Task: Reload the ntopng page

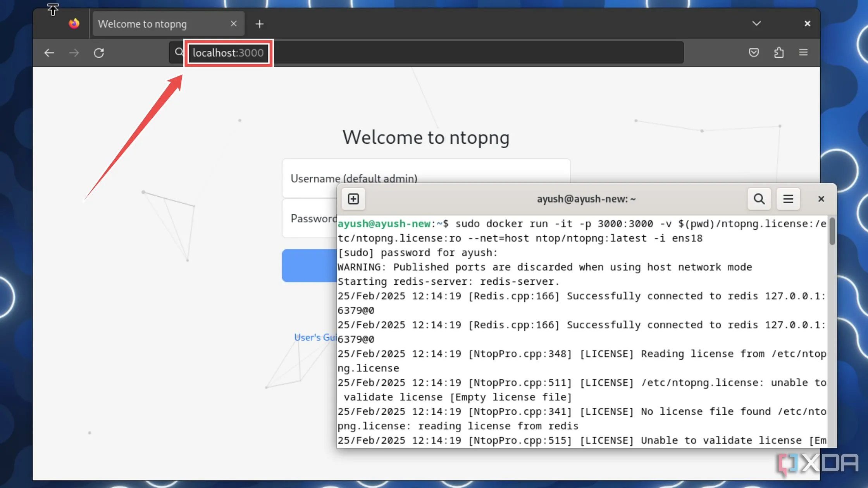Action: [99, 53]
